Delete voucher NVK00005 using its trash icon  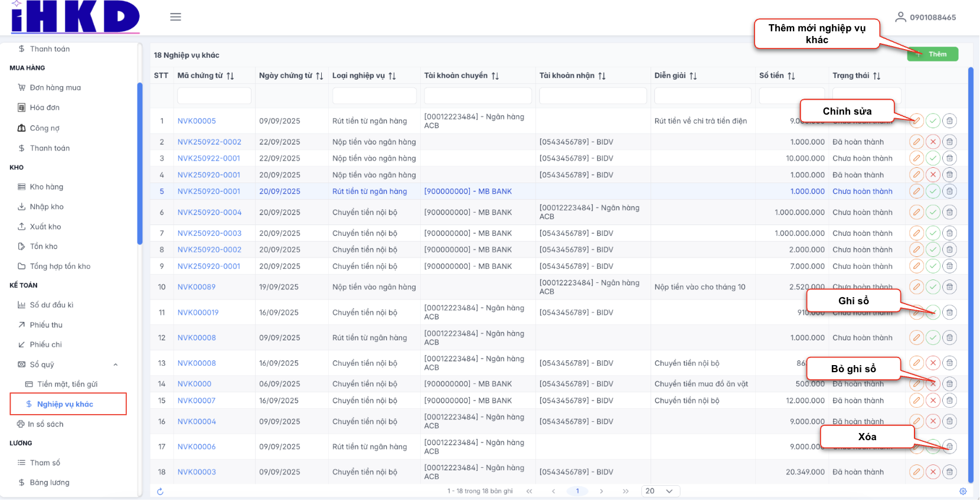[x=949, y=121]
